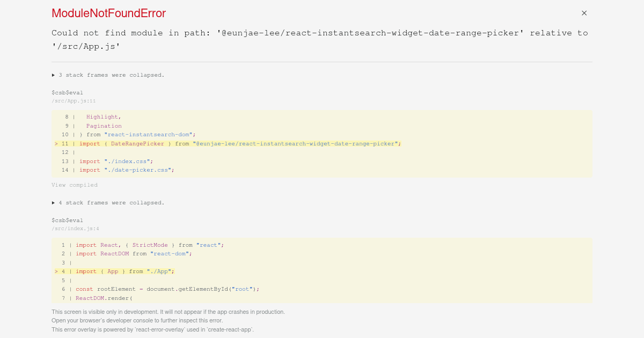Click the ModuleNotFoundError heading
The height and width of the screenshot is (338, 644).
[x=108, y=13]
